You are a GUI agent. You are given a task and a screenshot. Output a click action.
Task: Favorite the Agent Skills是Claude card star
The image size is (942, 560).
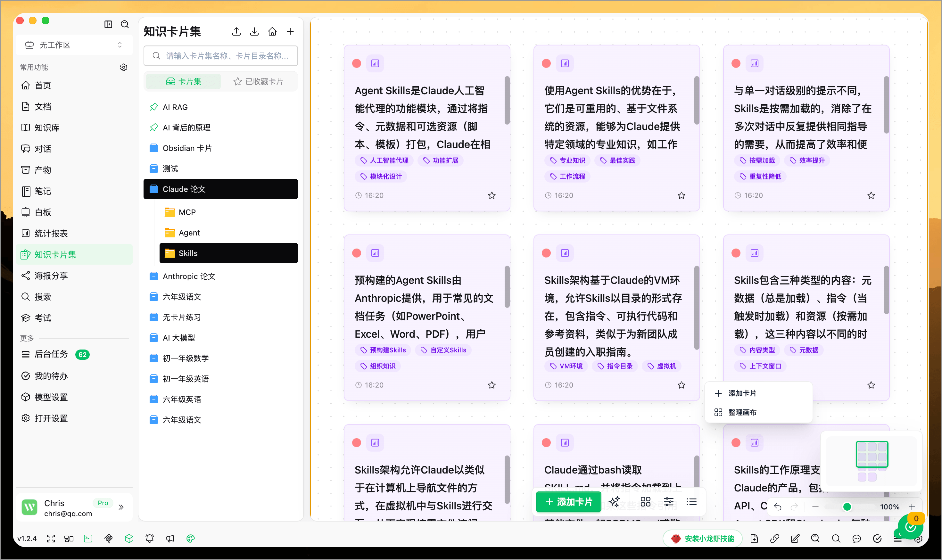click(492, 195)
